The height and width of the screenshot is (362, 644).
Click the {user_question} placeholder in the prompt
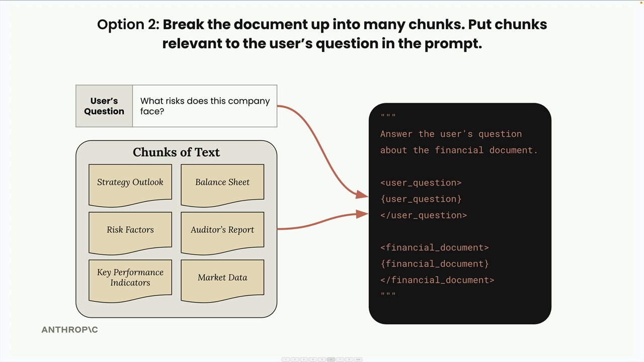tap(421, 199)
